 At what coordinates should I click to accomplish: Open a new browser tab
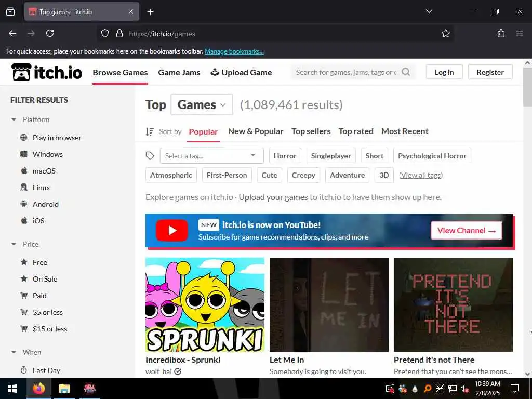[150, 12]
